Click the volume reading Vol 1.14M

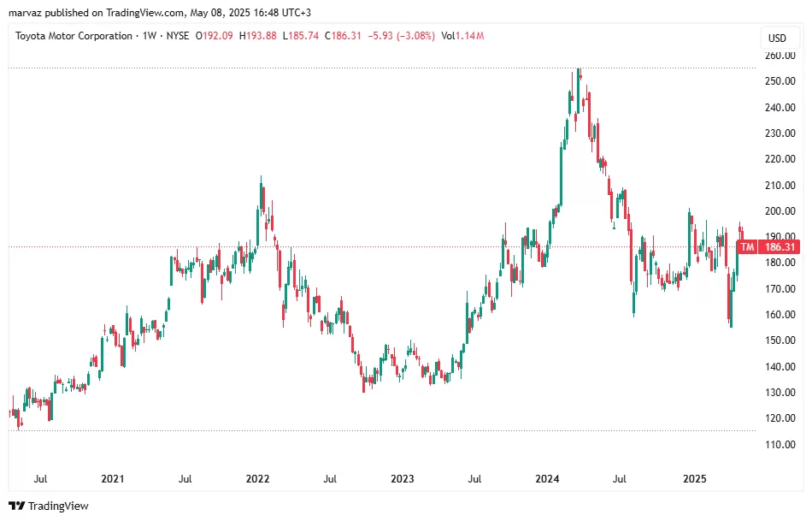click(462, 36)
